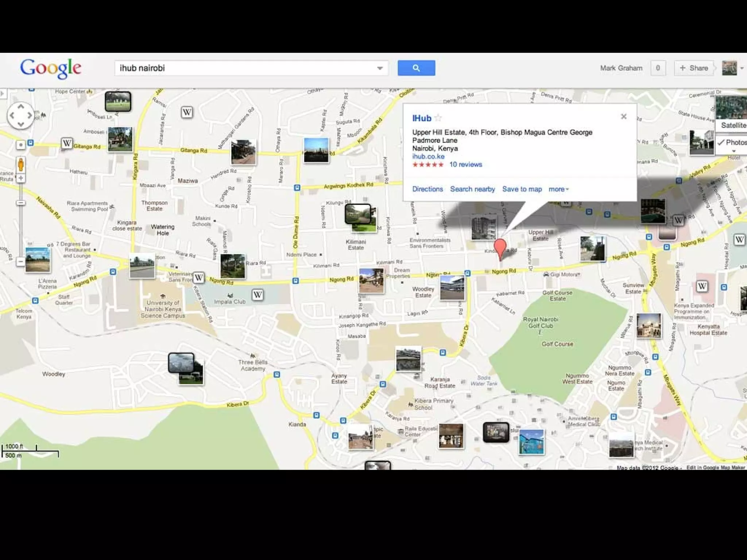The width and height of the screenshot is (747, 560).
Task: Click the zoom in plus button
Action: (x=21, y=178)
